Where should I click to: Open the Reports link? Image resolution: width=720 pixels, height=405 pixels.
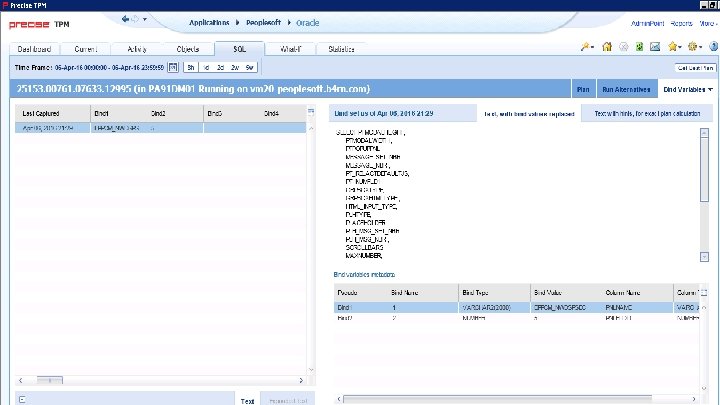[x=681, y=23]
